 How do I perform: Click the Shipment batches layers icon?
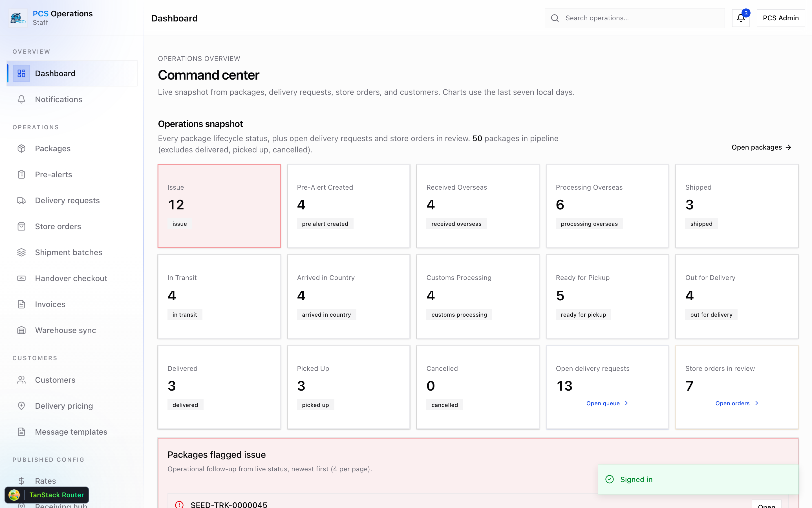point(21,252)
